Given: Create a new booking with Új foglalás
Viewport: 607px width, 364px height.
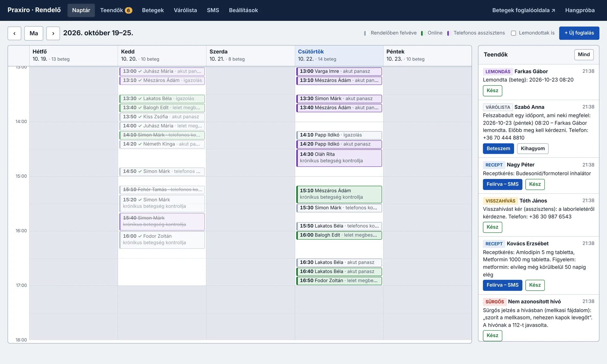Looking at the screenshot, I should click(x=579, y=33).
